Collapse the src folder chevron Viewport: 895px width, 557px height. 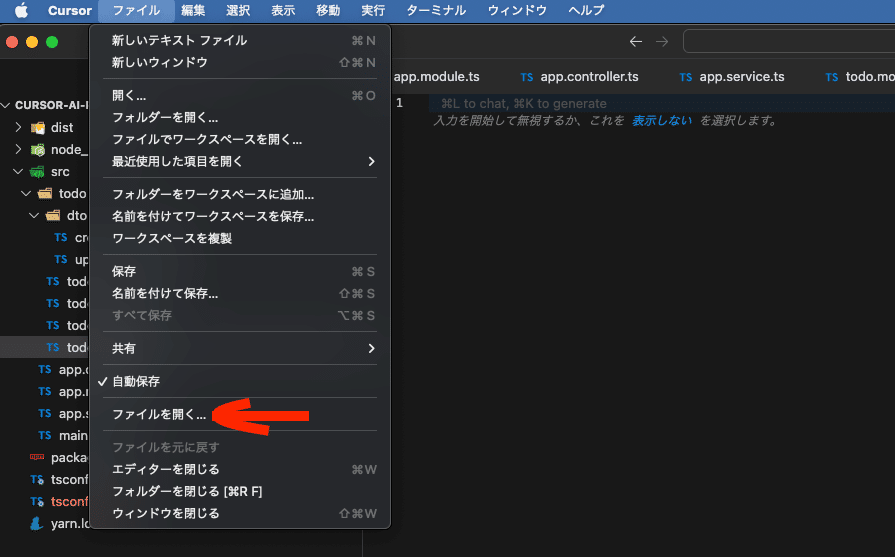pyautogui.click(x=18, y=171)
